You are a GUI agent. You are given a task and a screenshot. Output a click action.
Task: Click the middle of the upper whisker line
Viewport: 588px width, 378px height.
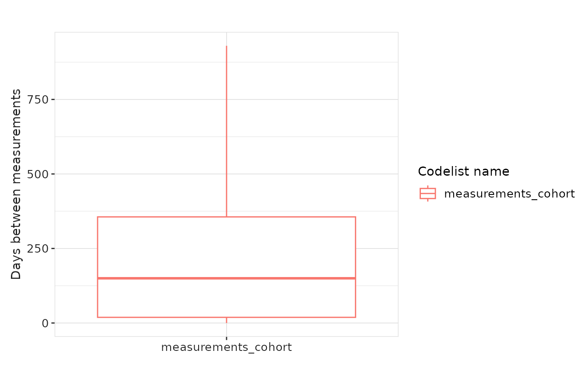point(227,131)
